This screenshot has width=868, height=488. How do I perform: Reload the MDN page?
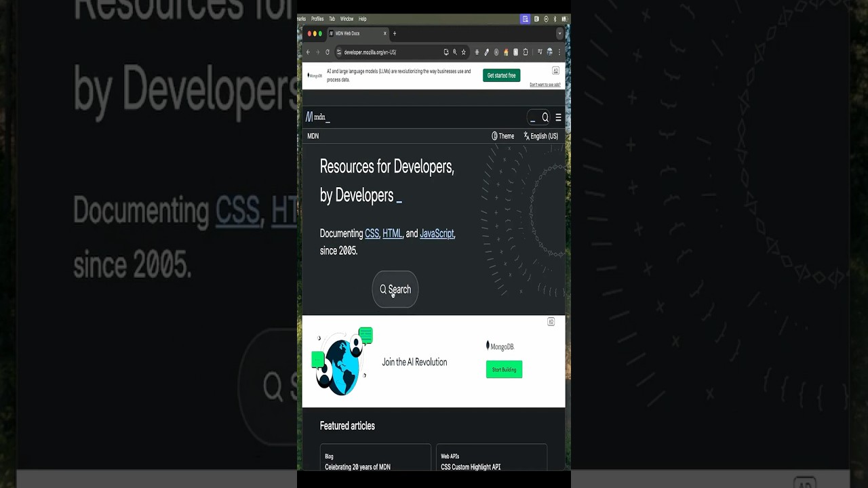328,52
